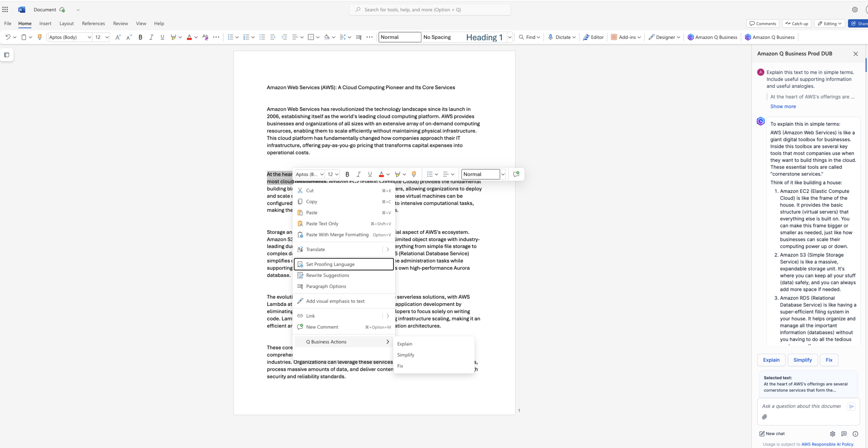Choose Paste Text Only in context menu
The height and width of the screenshot is (448, 868).
[x=322, y=223]
